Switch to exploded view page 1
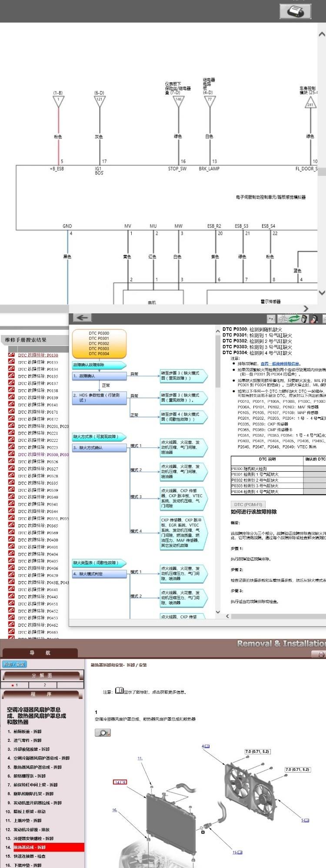The height and width of the screenshot is (868, 326). point(16,685)
